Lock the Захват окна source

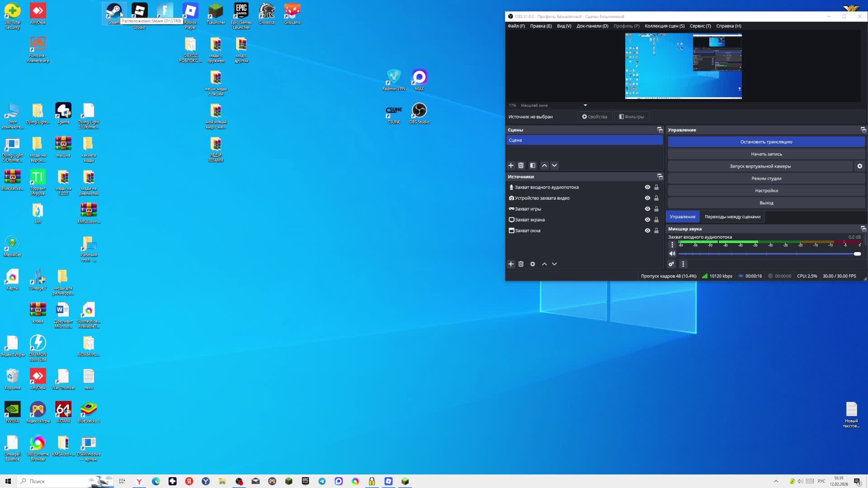[x=656, y=230]
